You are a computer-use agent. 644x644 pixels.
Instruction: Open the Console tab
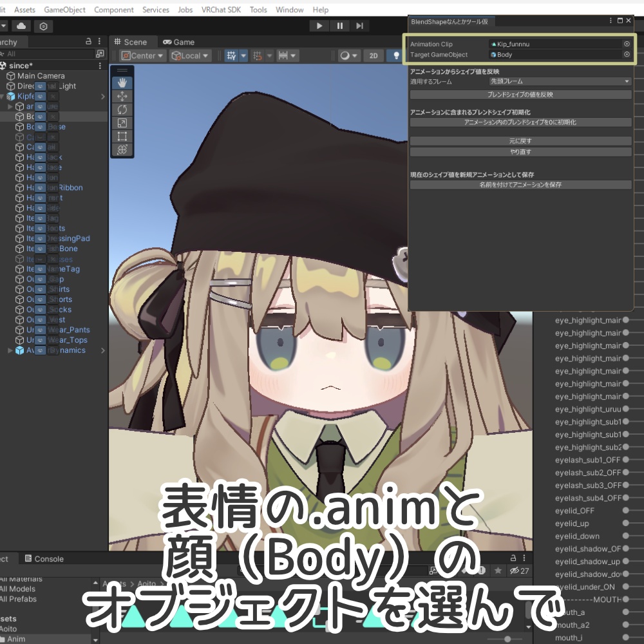point(44,558)
